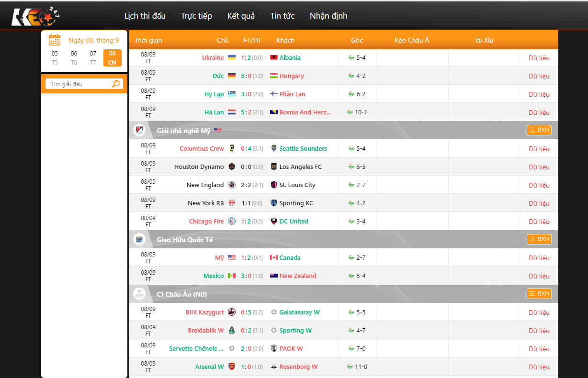Click the Columbus Crew crest
The image size is (588, 378).
click(x=232, y=148)
